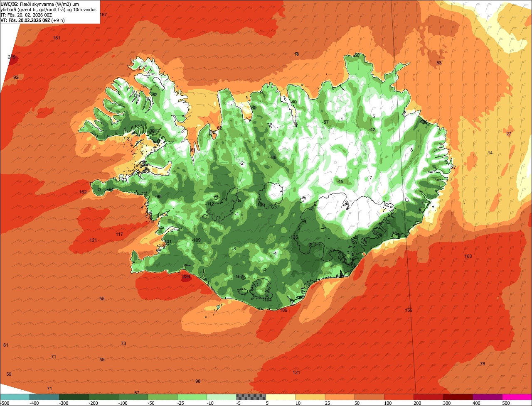532x406 pixels.
Task: Click the legend swatch from 200 to 300
Action: click(428, 397)
